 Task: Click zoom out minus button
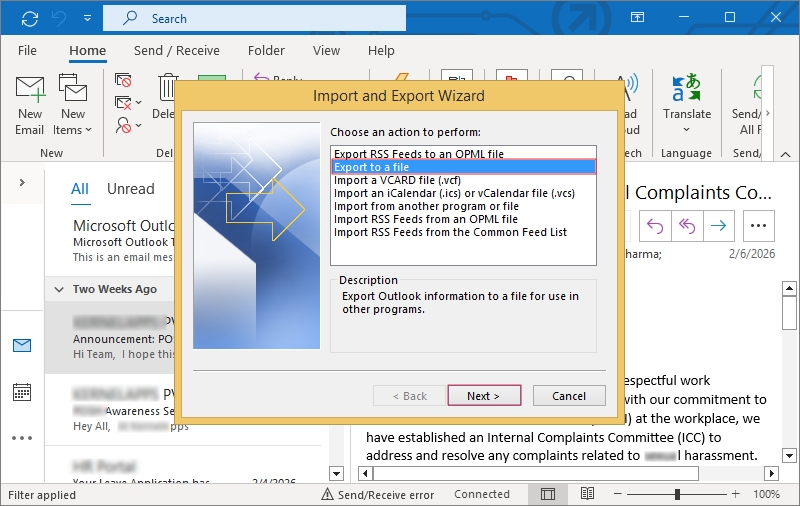[x=617, y=494]
